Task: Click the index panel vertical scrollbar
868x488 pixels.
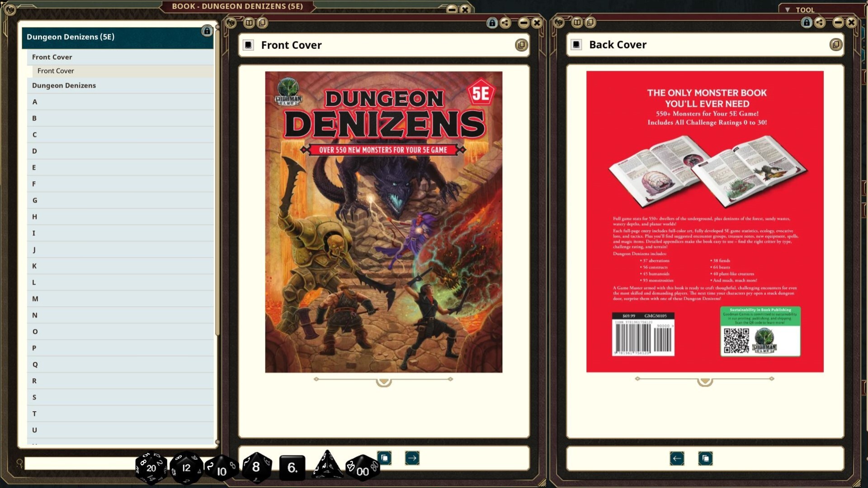Action: 217,181
